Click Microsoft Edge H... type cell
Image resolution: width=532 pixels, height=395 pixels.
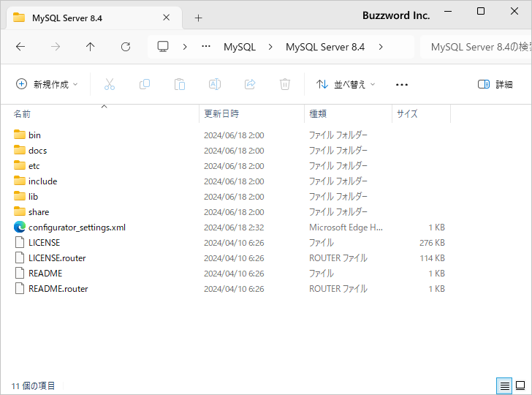pyautogui.click(x=346, y=227)
